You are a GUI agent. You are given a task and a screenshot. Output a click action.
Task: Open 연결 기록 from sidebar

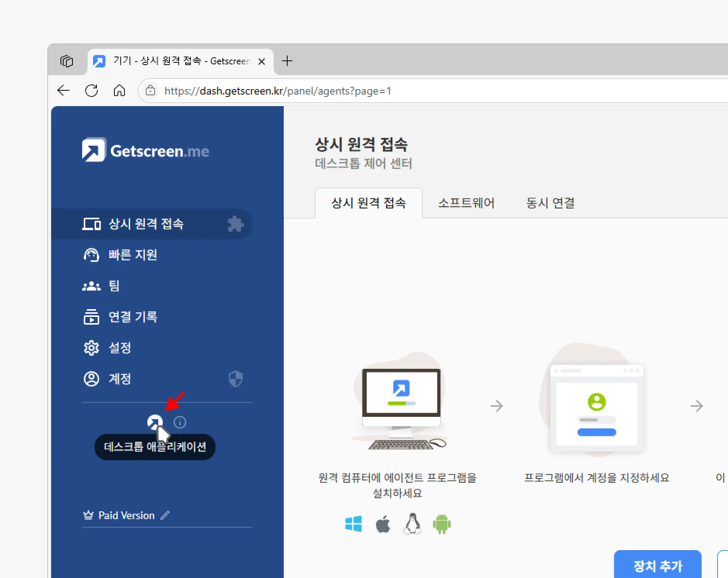(133, 317)
